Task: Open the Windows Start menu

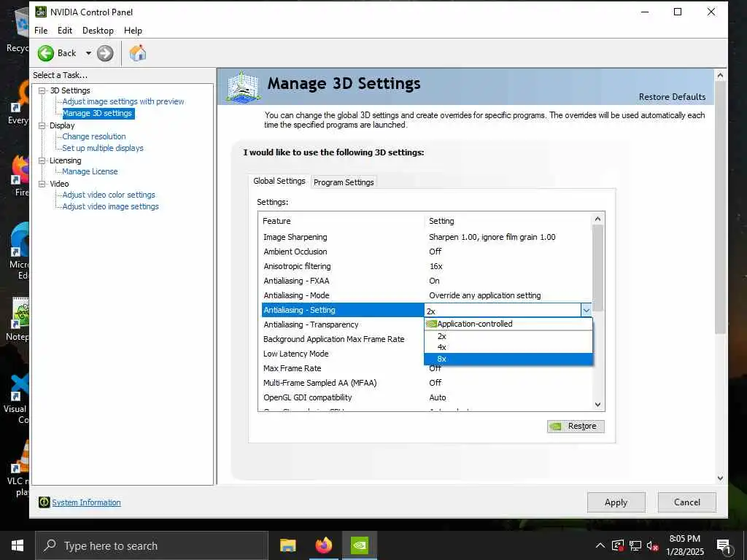Action: point(18,545)
